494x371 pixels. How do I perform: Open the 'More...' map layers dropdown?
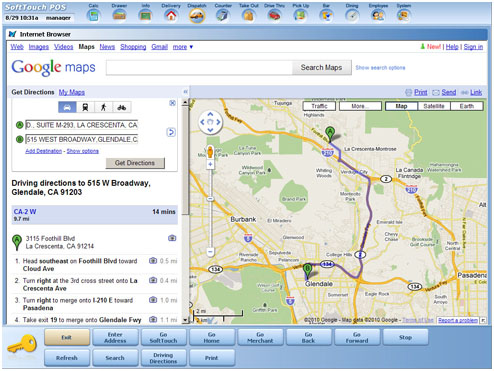[360, 106]
